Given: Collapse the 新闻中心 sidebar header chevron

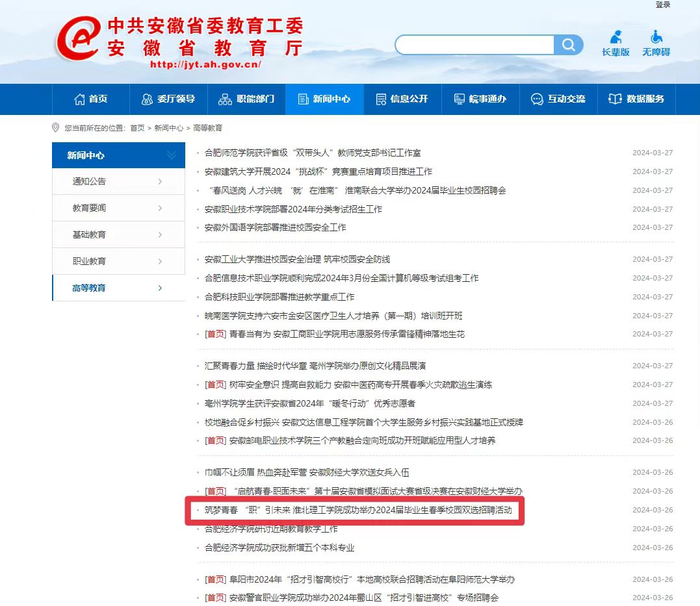Looking at the screenshot, I should pos(172,155).
